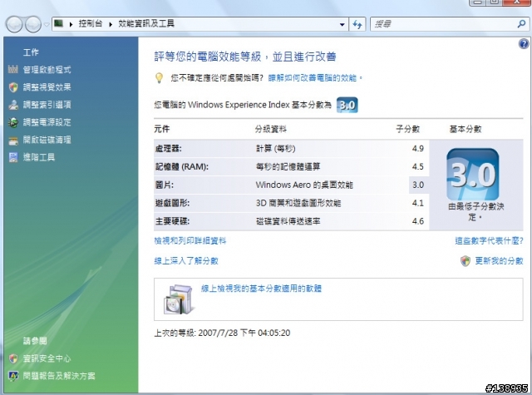Click 3D 商業和遊戲圖形效能 description text
The image size is (532, 395).
point(298,203)
